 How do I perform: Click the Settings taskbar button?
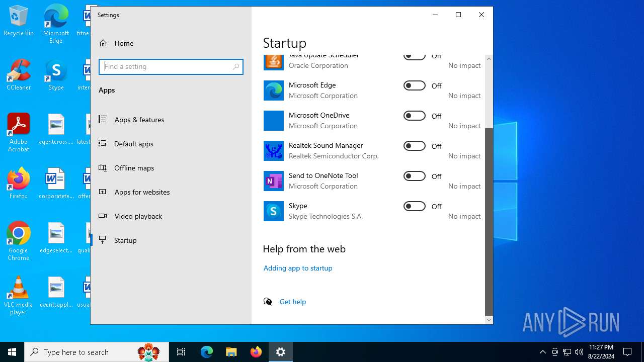281,352
